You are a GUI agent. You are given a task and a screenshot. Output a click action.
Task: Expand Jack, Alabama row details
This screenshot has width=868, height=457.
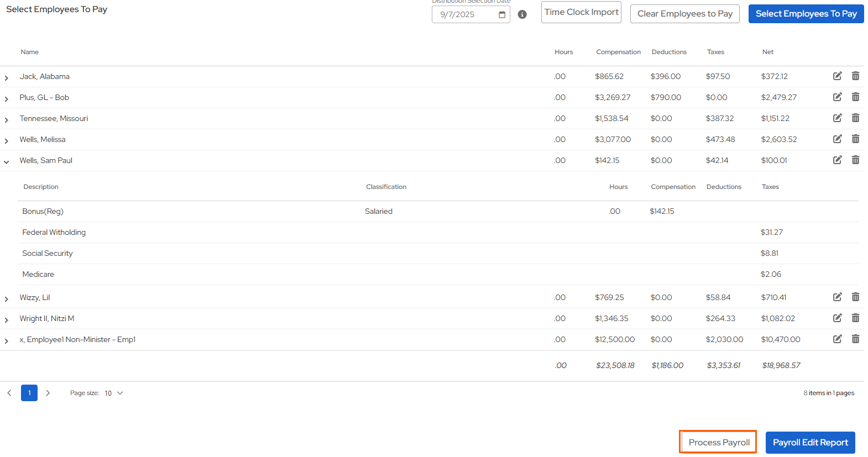pos(7,78)
